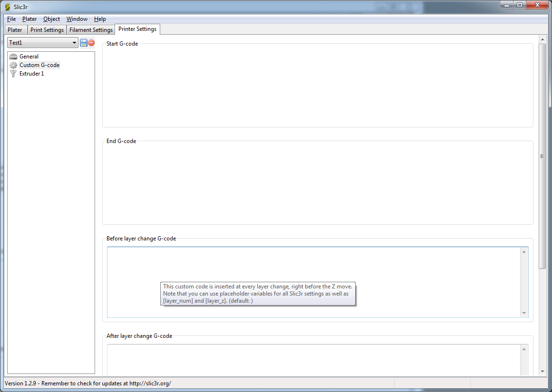Open the Window menu
552x392 pixels.
coord(77,19)
